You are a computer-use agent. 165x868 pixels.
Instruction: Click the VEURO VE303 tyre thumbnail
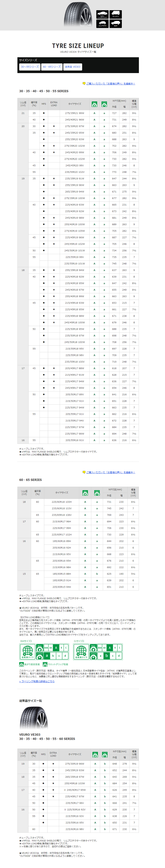click(34, 718)
